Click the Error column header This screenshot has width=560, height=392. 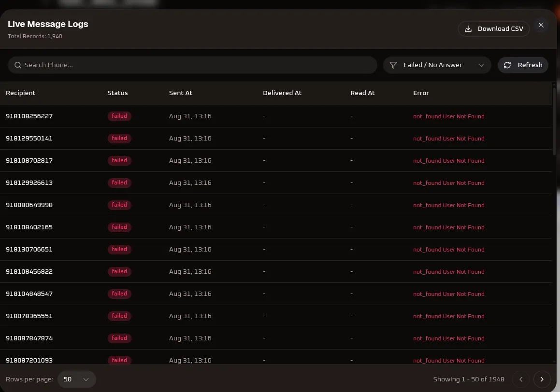click(x=421, y=93)
